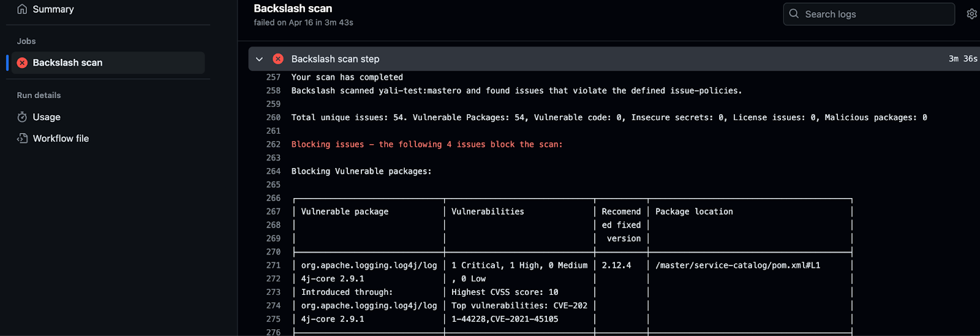
Task: Select log line number 262
Action: [273, 145]
